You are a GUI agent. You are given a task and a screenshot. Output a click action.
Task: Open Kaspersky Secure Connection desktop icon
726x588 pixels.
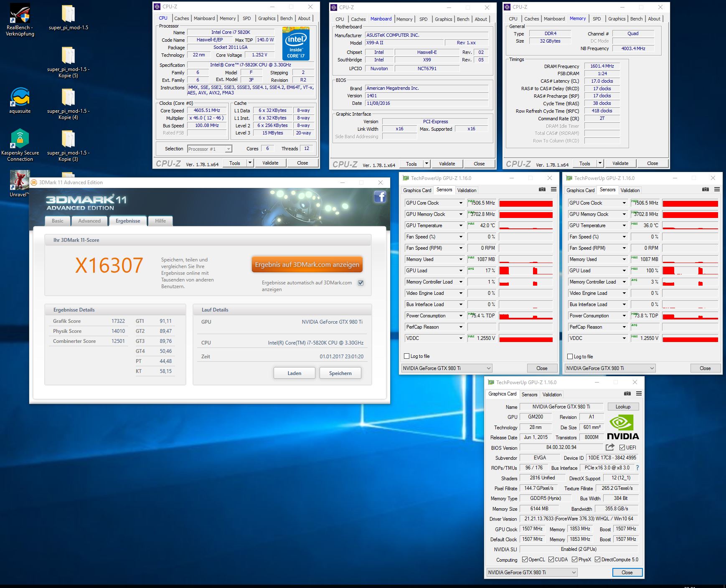tap(20, 145)
